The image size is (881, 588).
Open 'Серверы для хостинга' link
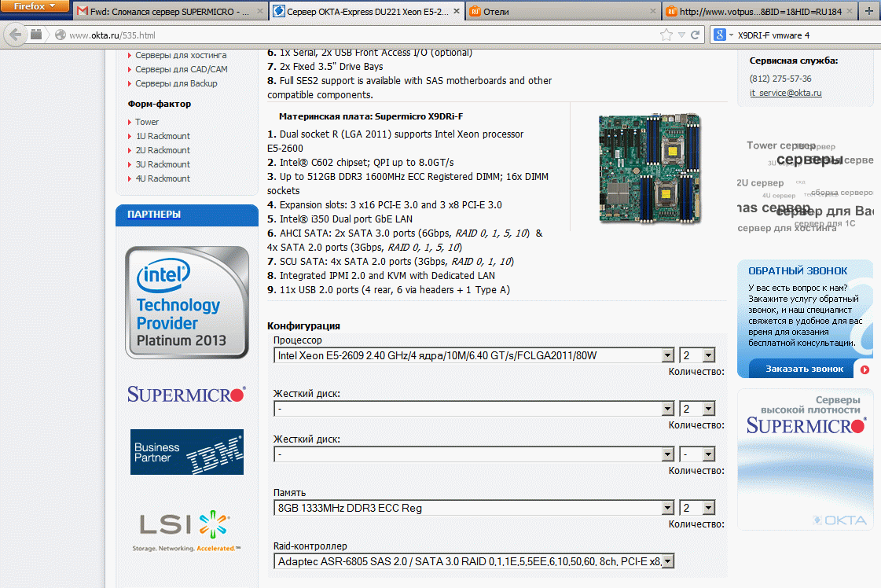coord(180,55)
